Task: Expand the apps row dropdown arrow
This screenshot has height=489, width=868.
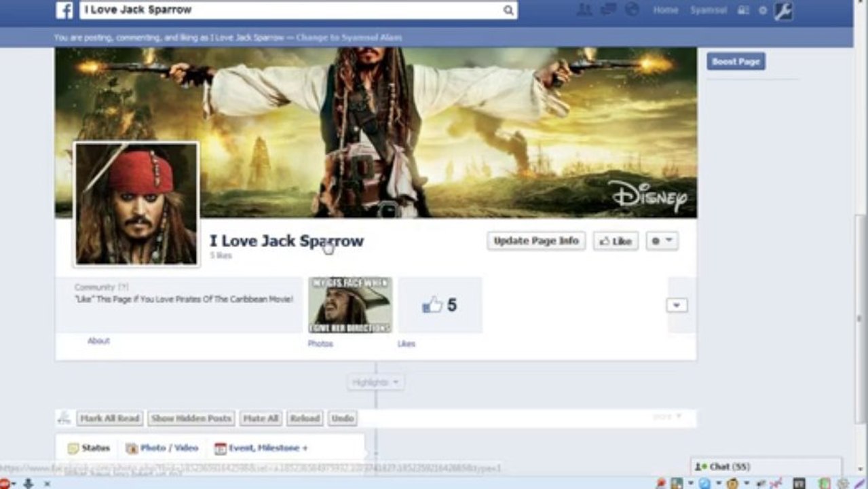Action: (x=676, y=305)
